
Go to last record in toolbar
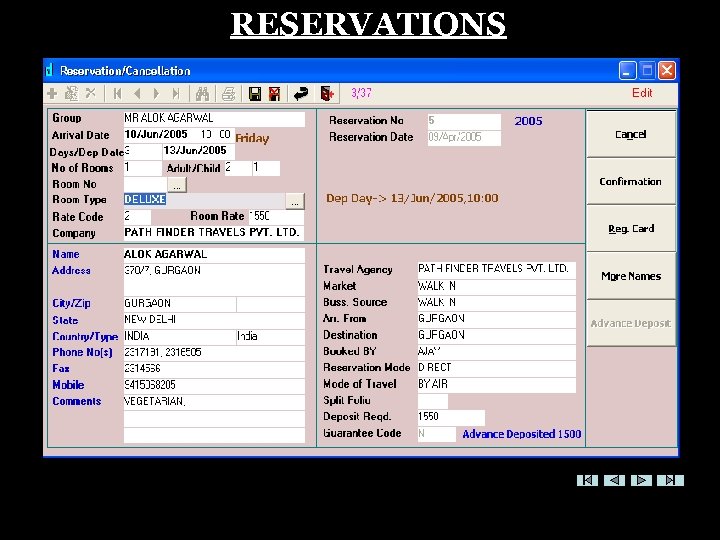point(175,94)
